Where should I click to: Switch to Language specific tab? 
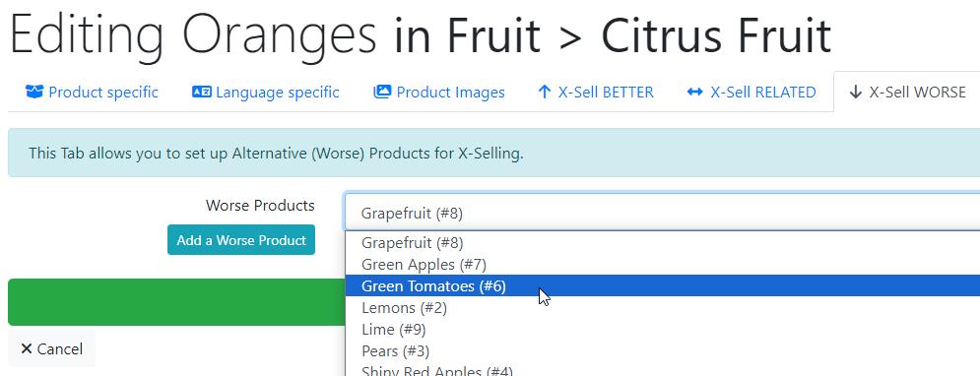coord(266,93)
